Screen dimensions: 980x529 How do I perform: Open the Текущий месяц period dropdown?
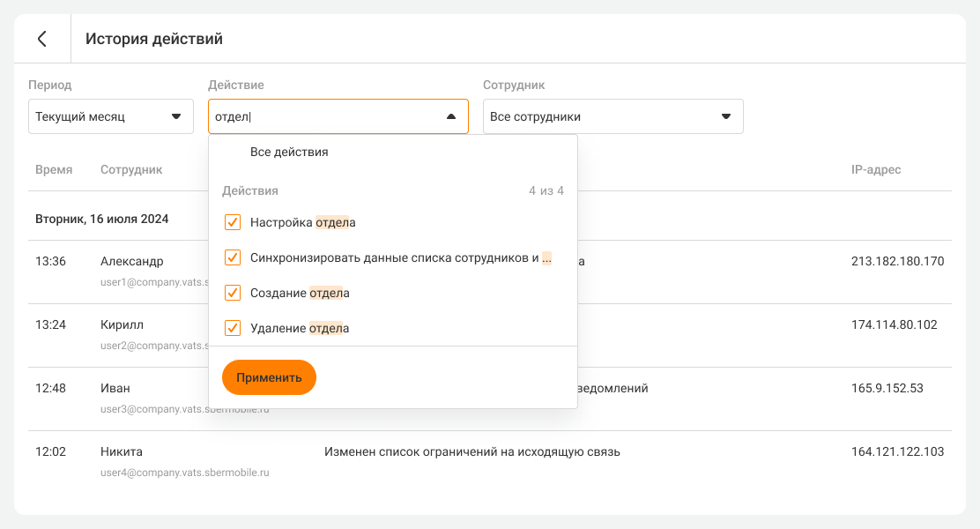coord(110,116)
